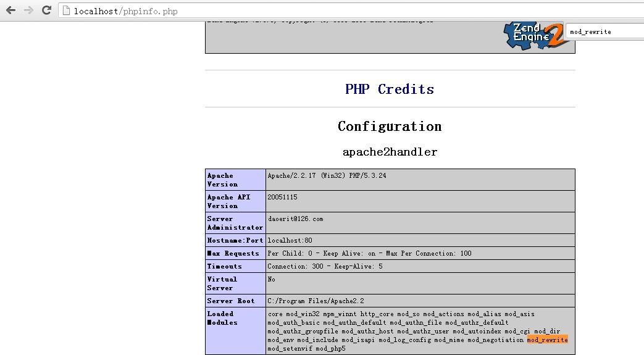Click mod_auth_basic in loaded modules
The height and width of the screenshot is (355, 644).
(294, 322)
